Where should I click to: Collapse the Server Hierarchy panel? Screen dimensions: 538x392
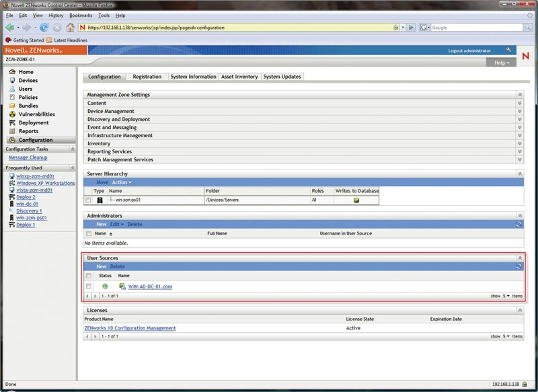pos(520,174)
